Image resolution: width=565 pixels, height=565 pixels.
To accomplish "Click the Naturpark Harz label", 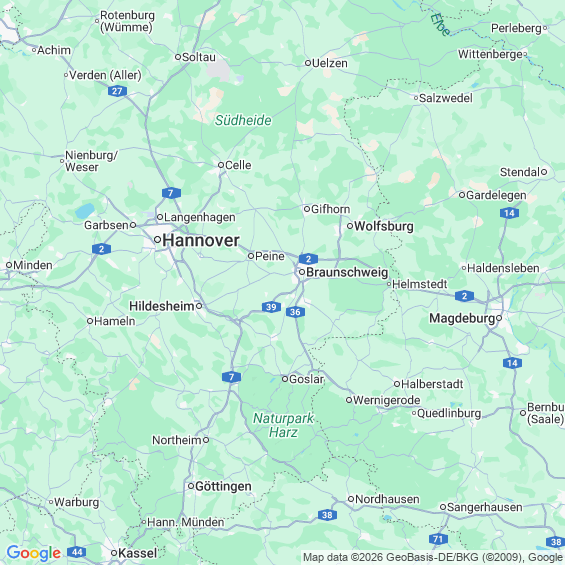I will 283,425.
